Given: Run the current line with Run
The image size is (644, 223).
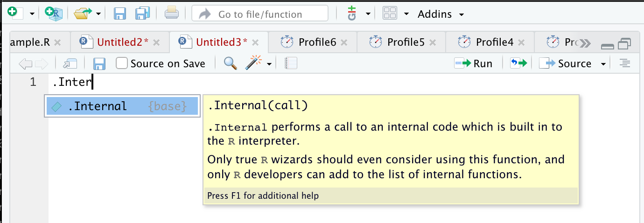Looking at the screenshot, I should pyautogui.click(x=473, y=63).
